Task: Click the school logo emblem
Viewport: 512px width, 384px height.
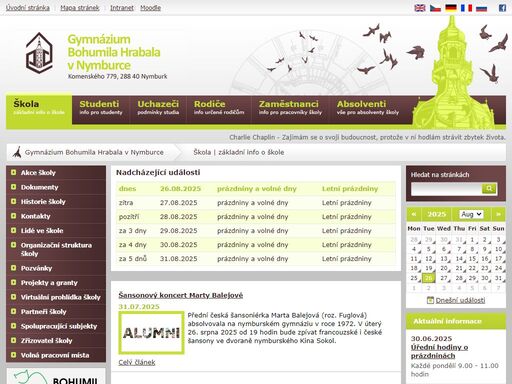Action: coord(39,53)
